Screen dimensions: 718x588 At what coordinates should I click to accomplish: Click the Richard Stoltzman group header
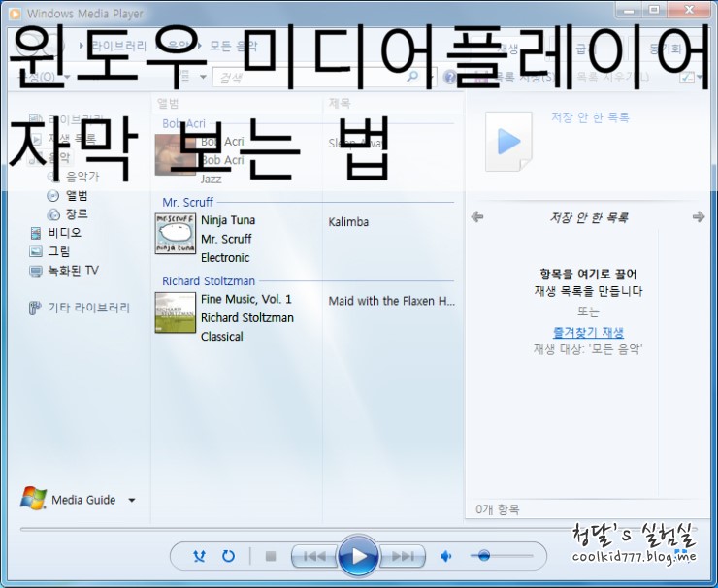click(x=209, y=280)
